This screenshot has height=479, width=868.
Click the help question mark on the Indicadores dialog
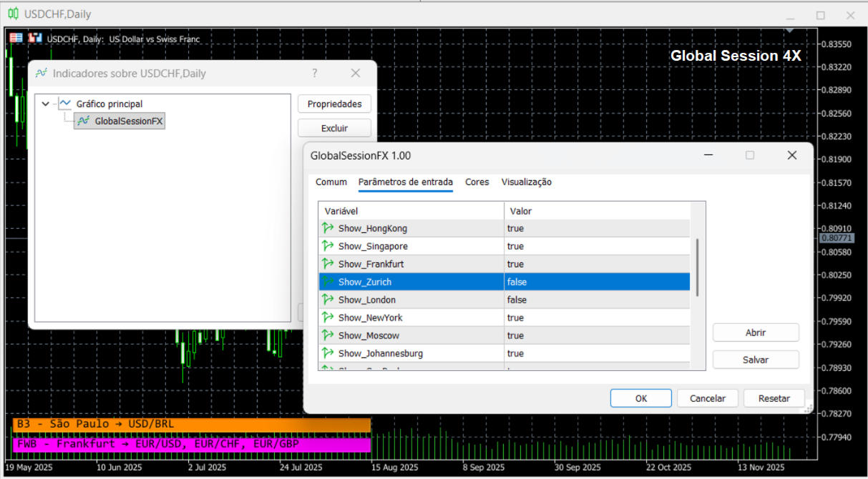pyautogui.click(x=314, y=72)
